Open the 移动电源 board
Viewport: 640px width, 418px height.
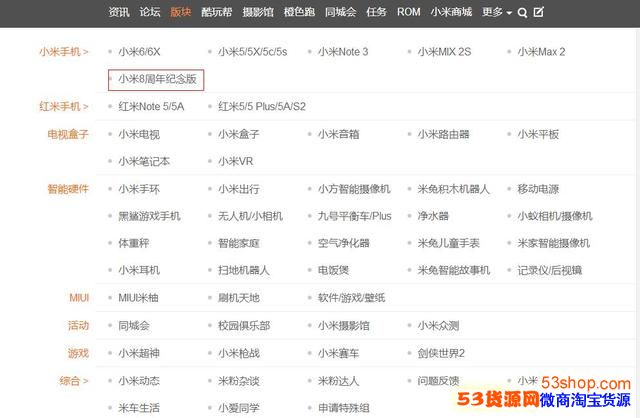(538, 189)
